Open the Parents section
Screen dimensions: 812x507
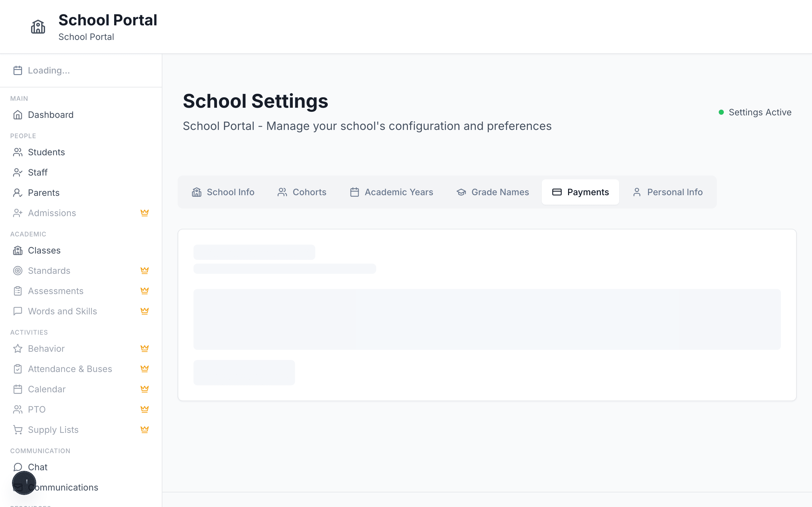tap(44, 193)
